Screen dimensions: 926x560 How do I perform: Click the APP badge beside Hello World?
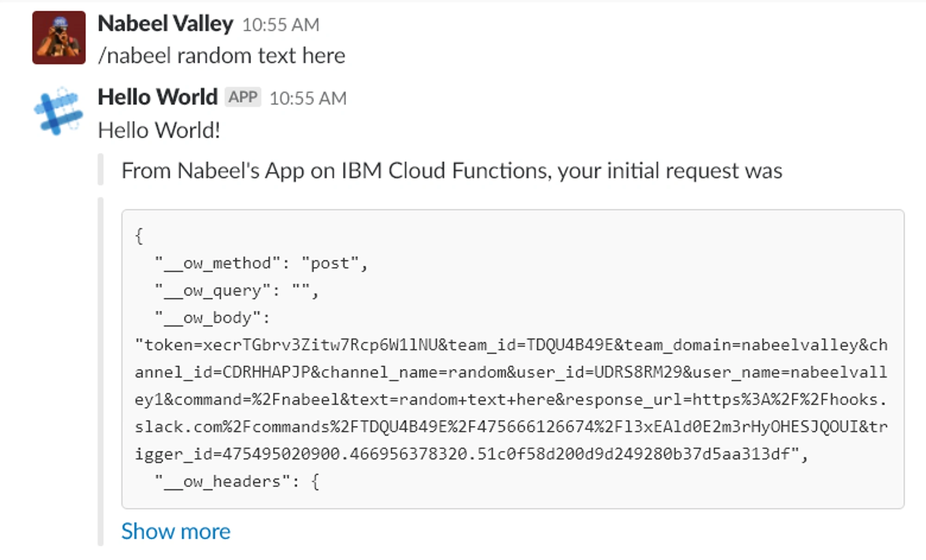point(243,97)
